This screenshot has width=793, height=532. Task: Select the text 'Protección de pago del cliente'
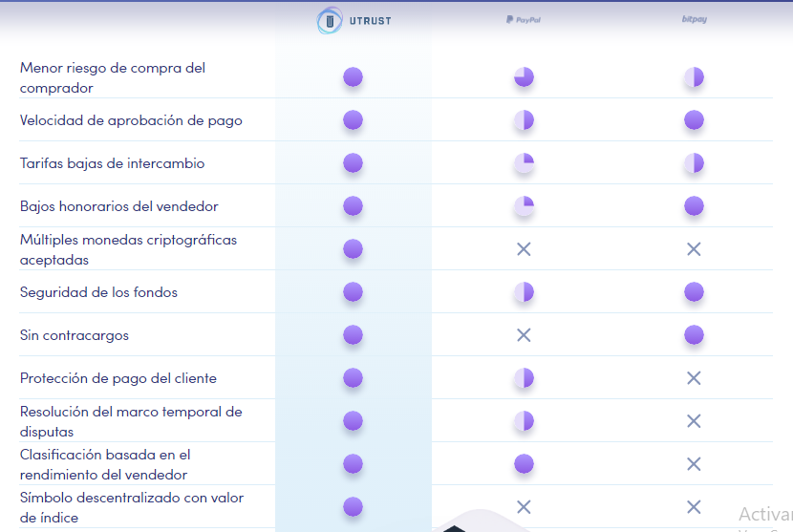click(x=118, y=378)
